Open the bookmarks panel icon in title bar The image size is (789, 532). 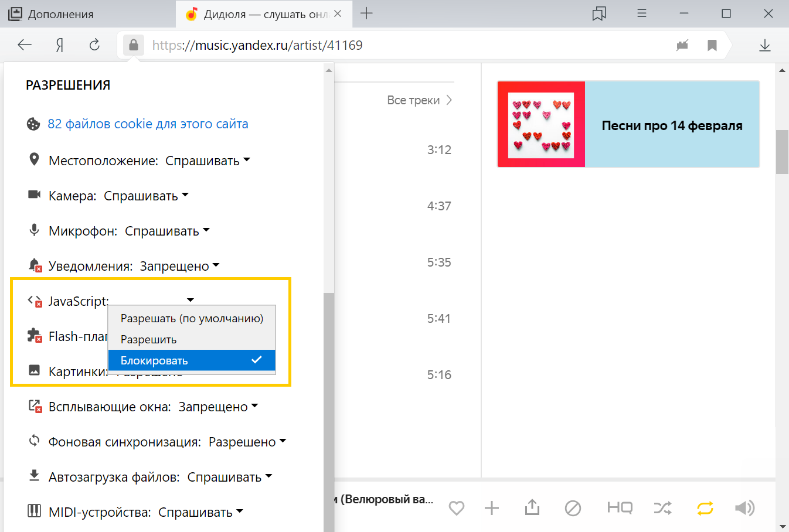599,13
